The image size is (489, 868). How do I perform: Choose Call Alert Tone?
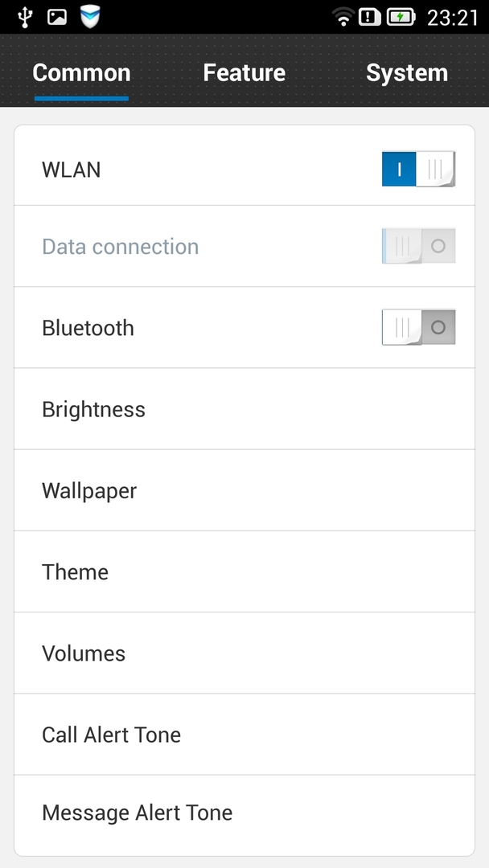pos(244,734)
